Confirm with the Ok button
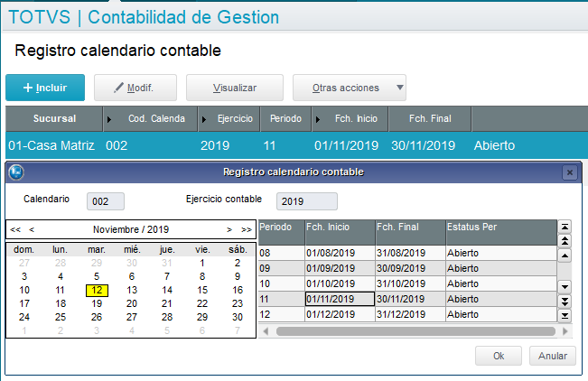 [x=499, y=356]
